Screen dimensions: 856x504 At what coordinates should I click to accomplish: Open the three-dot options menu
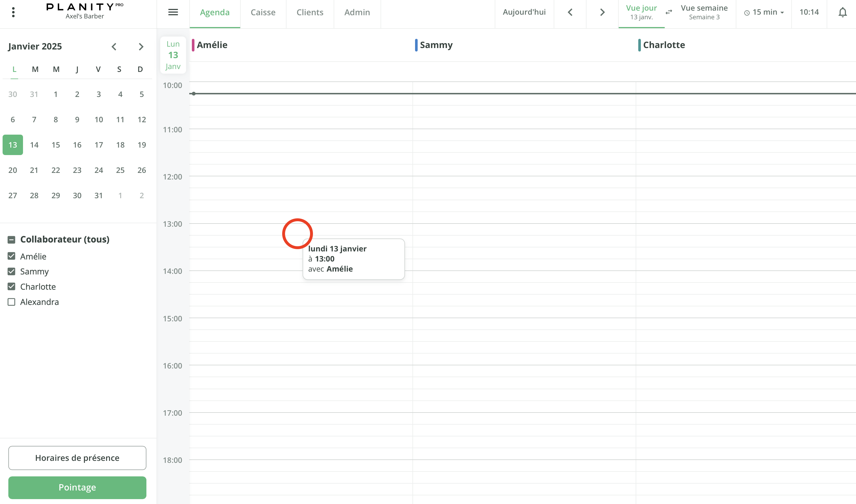[13, 12]
